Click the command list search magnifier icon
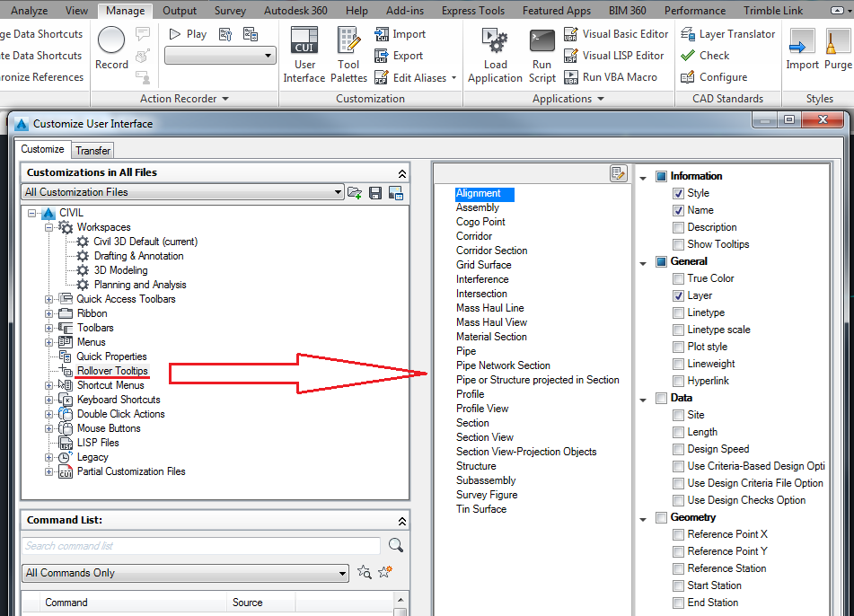The height and width of the screenshot is (616, 854). pyautogui.click(x=396, y=545)
